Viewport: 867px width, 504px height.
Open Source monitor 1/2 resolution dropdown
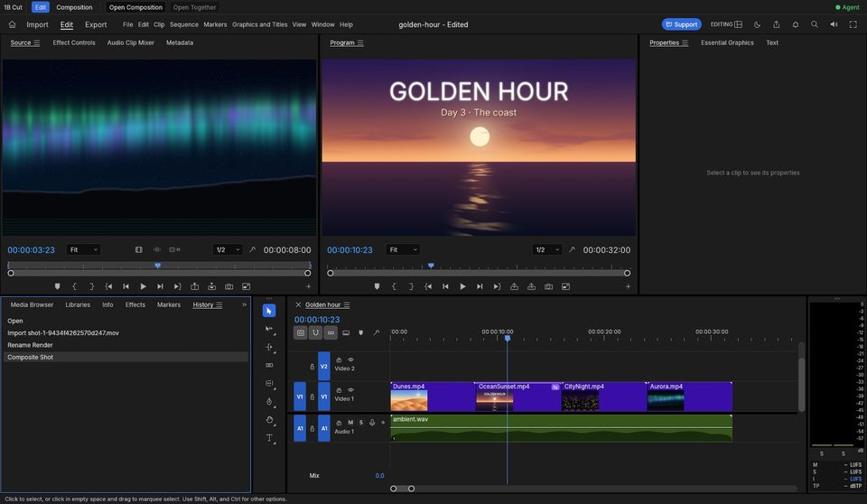(x=228, y=249)
